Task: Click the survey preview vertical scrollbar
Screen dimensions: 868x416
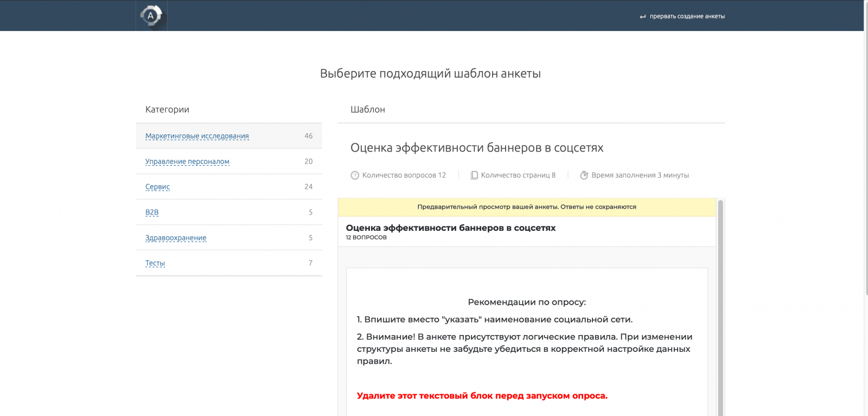Action: coord(720,304)
